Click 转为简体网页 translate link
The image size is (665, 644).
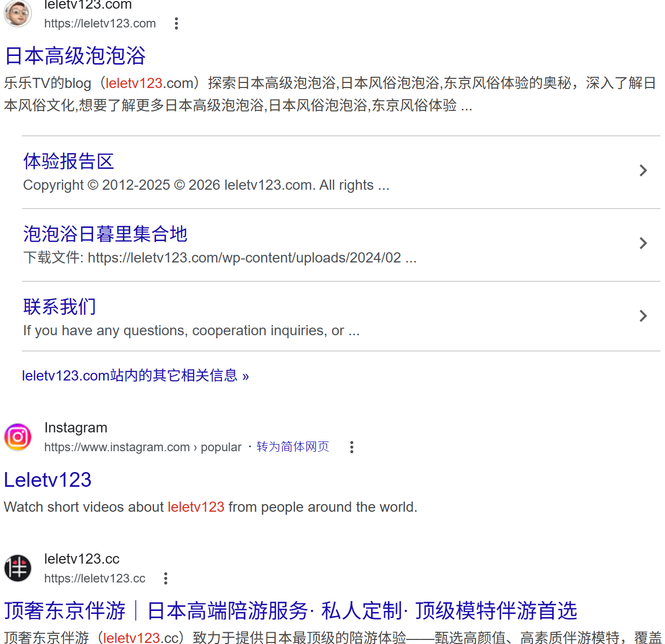pos(292,447)
